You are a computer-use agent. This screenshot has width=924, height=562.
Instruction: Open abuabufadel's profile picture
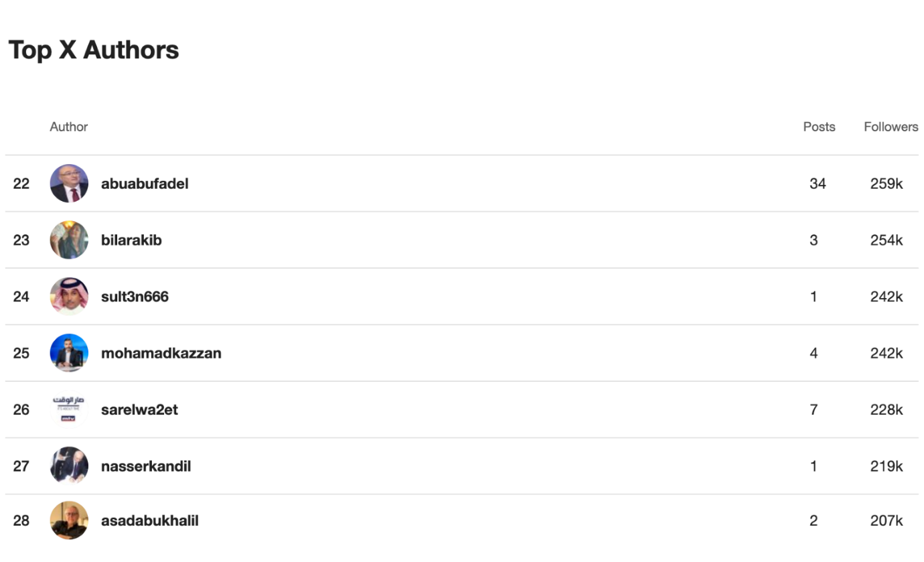69,184
